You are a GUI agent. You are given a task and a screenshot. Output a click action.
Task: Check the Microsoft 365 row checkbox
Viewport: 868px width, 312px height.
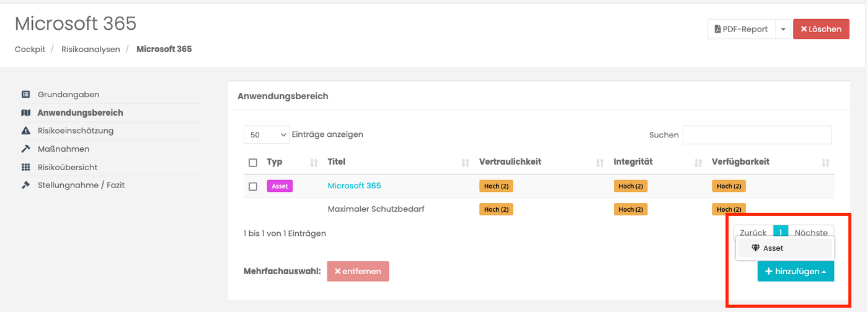(253, 186)
